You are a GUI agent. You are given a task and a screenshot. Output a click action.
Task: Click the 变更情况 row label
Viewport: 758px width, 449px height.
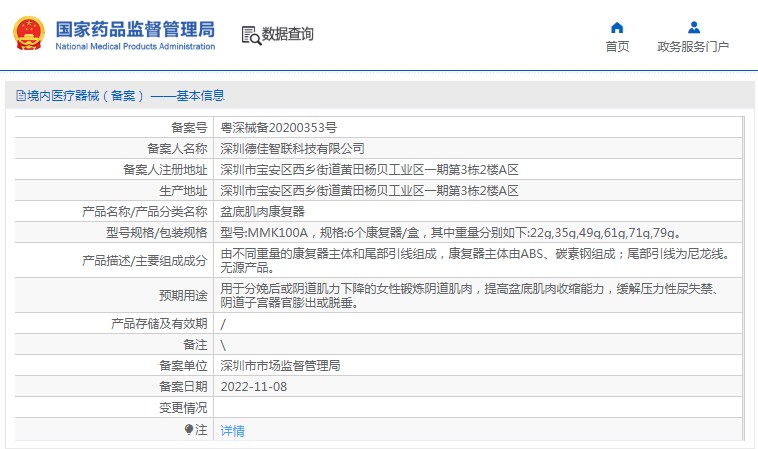[x=183, y=408]
